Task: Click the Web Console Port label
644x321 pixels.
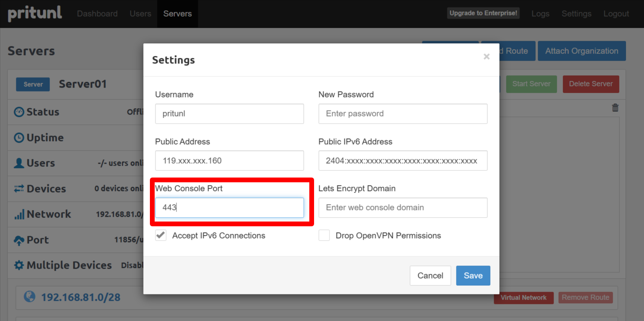Action: click(x=189, y=188)
